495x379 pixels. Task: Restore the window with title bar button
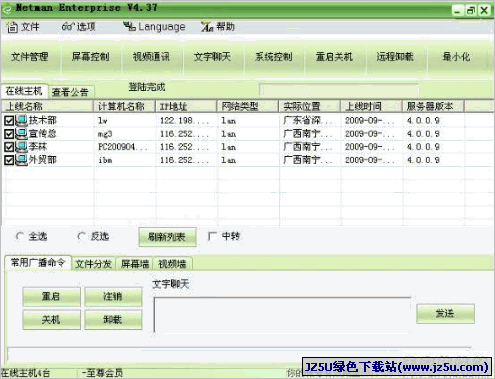pos(470,11)
